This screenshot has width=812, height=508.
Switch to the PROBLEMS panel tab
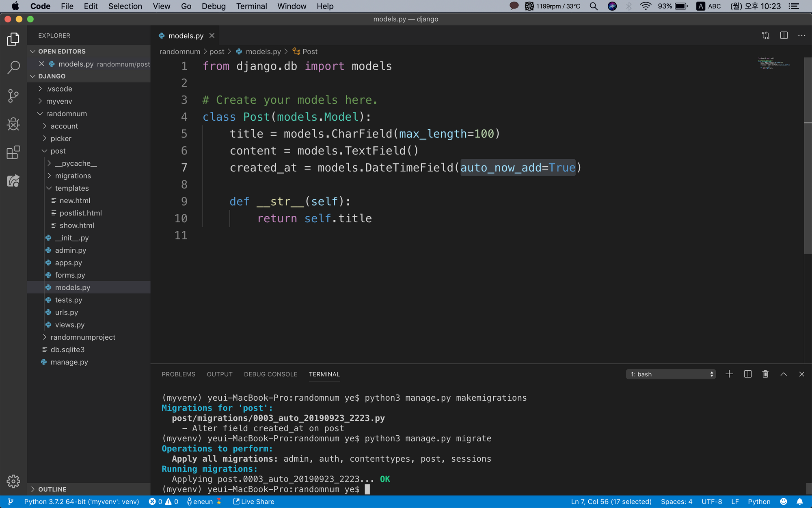point(178,374)
